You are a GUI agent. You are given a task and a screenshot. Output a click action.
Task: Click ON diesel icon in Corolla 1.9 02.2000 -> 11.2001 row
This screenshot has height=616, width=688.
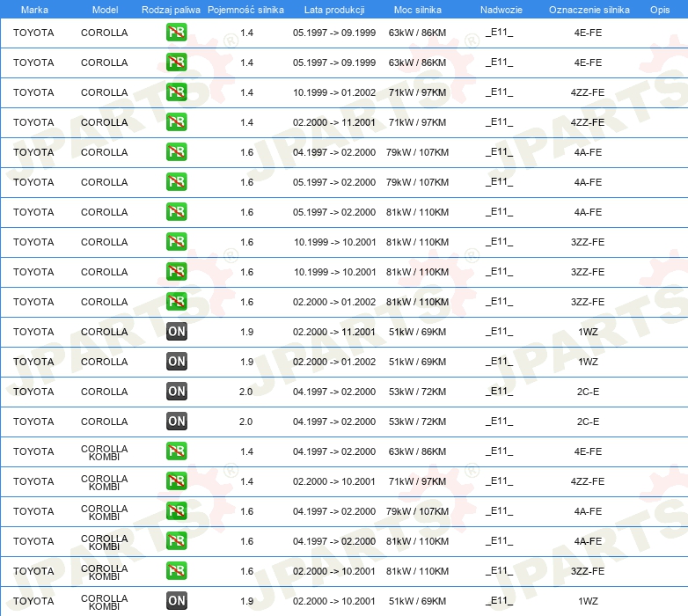coord(176,331)
